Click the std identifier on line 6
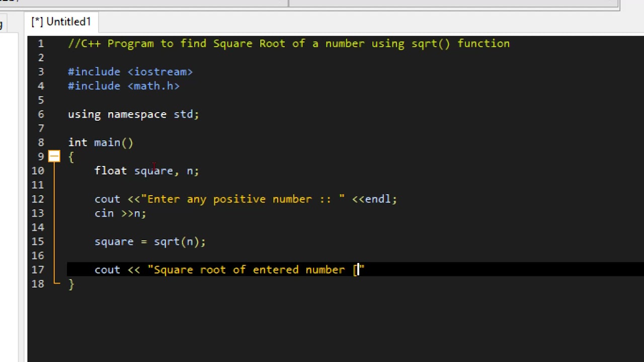This screenshot has width=644, height=362. (x=183, y=115)
